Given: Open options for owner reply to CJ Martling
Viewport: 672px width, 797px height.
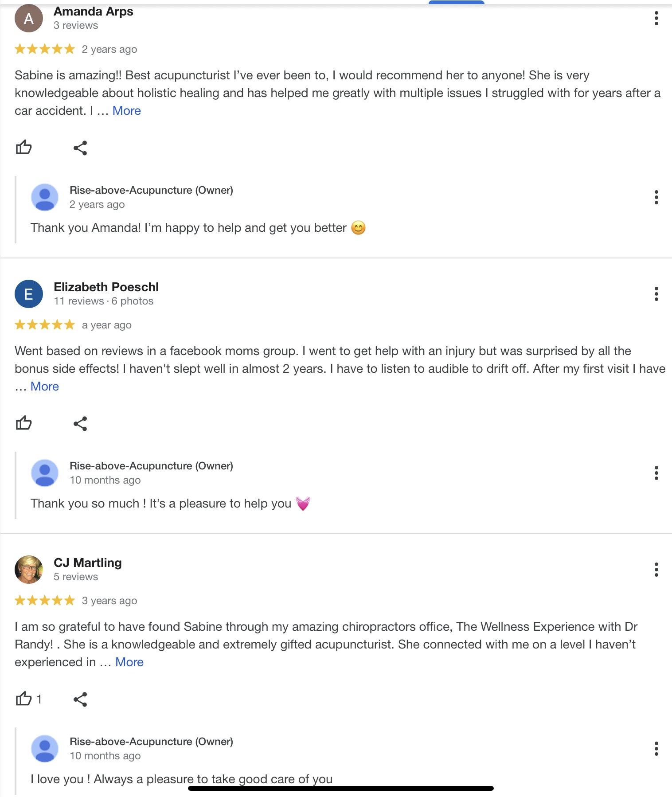Looking at the screenshot, I should pos(656,749).
